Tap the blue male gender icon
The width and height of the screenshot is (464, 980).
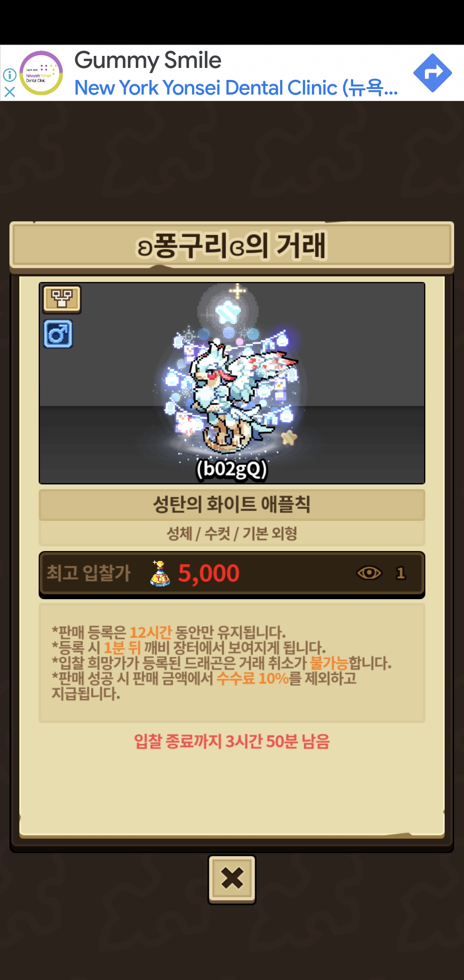pyautogui.click(x=58, y=334)
